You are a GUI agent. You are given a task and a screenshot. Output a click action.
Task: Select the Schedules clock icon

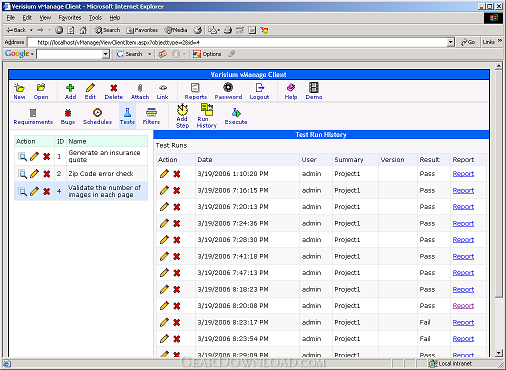(97, 112)
